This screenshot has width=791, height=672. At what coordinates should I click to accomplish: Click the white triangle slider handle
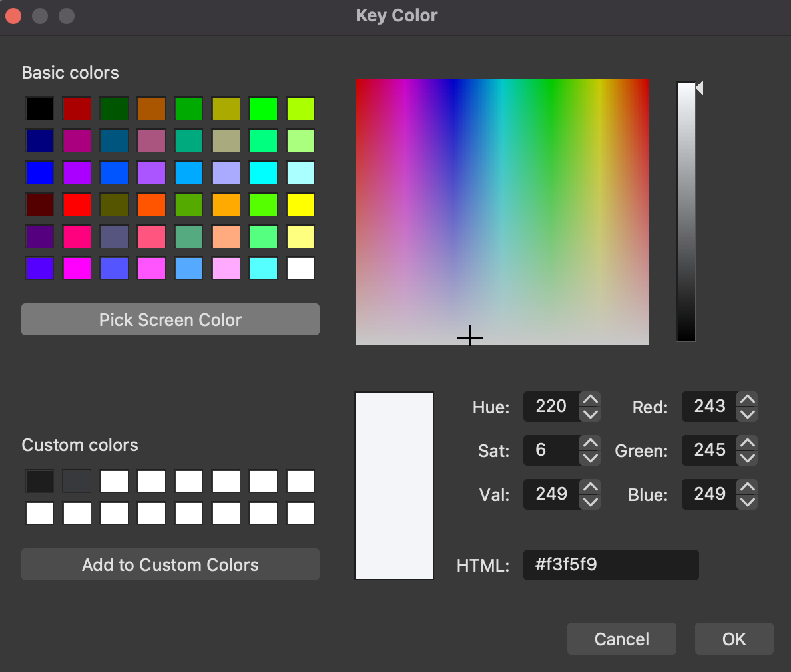[x=700, y=88]
